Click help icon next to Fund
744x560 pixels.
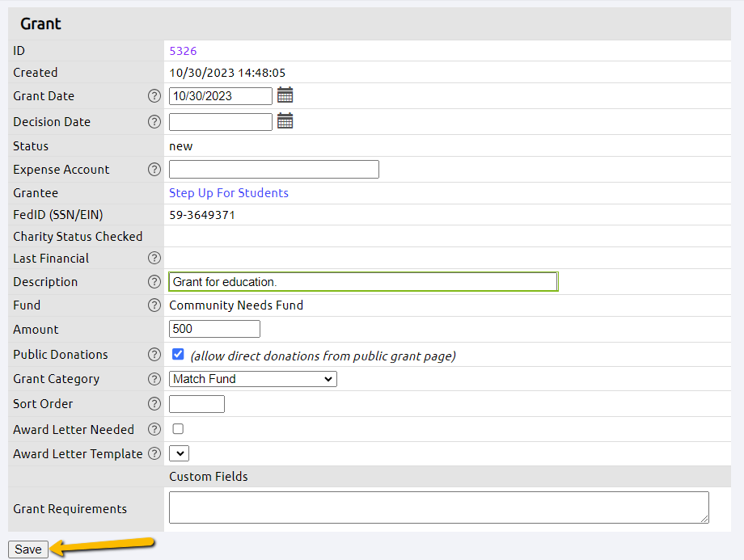click(154, 305)
